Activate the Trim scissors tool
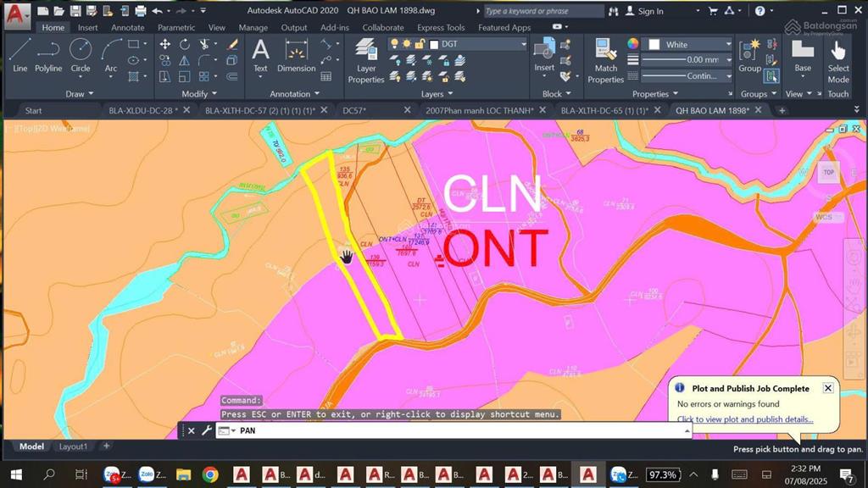 pos(204,44)
